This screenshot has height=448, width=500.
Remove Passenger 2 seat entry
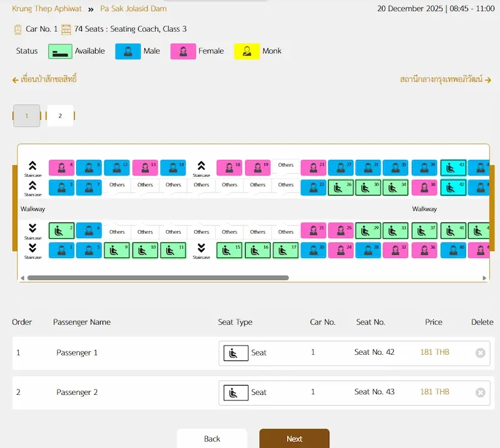[480, 392]
